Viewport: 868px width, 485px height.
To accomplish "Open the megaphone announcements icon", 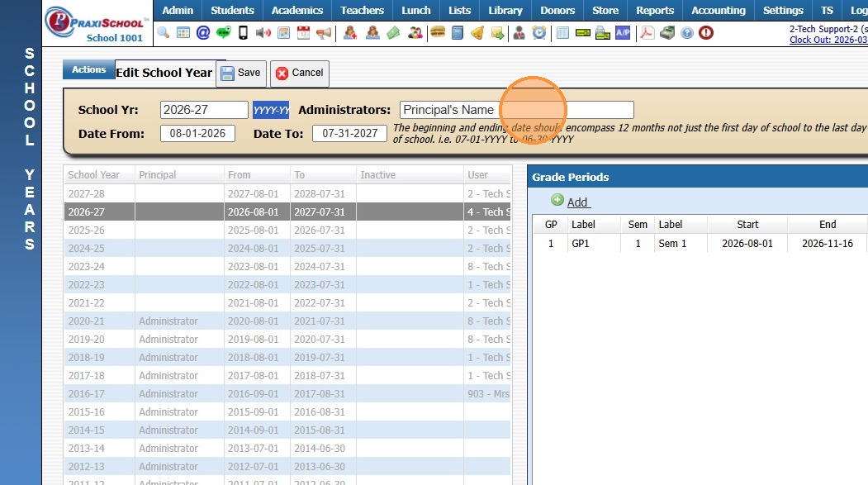I will coord(324,33).
